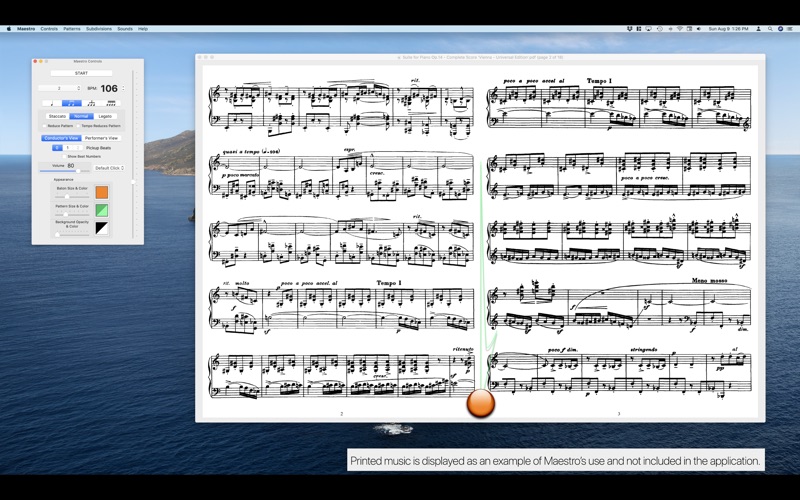This screenshot has width=800, height=500.
Task: Click the volume speaker menu bar icon
Action: tap(698, 29)
